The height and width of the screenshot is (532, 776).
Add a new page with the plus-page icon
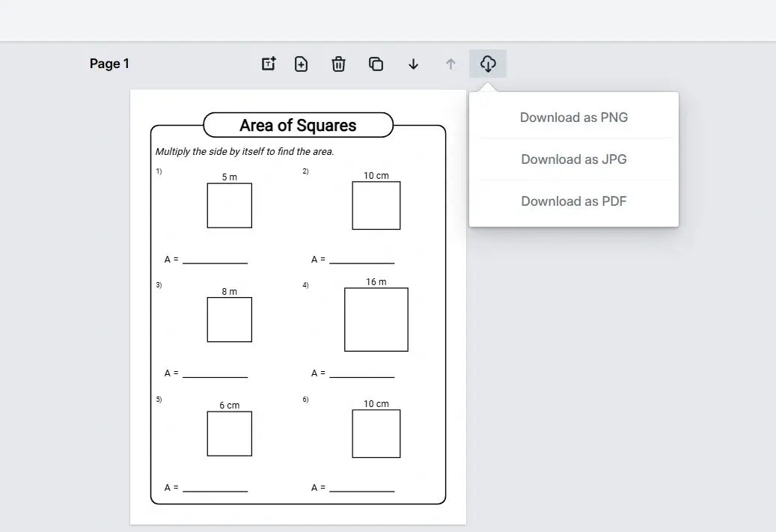301,64
